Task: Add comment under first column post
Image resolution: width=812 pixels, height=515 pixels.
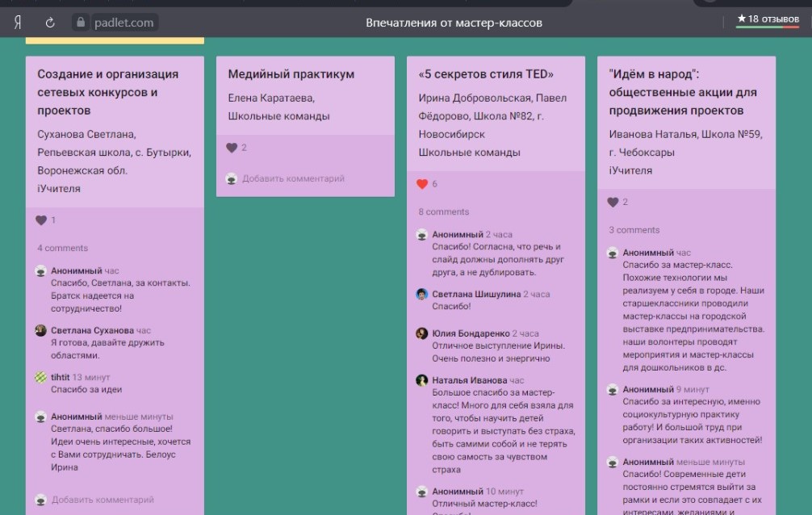Action: pyautogui.click(x=103, y=500)
